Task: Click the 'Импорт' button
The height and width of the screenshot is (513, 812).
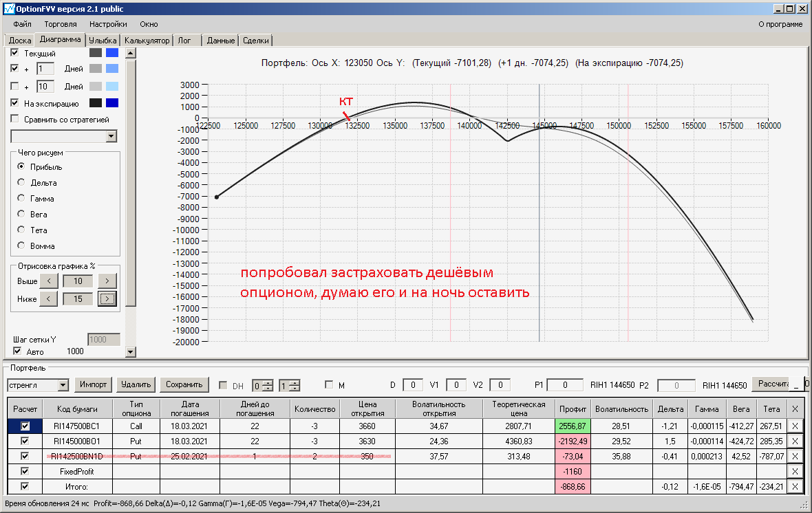Action: tap(94, 384)
